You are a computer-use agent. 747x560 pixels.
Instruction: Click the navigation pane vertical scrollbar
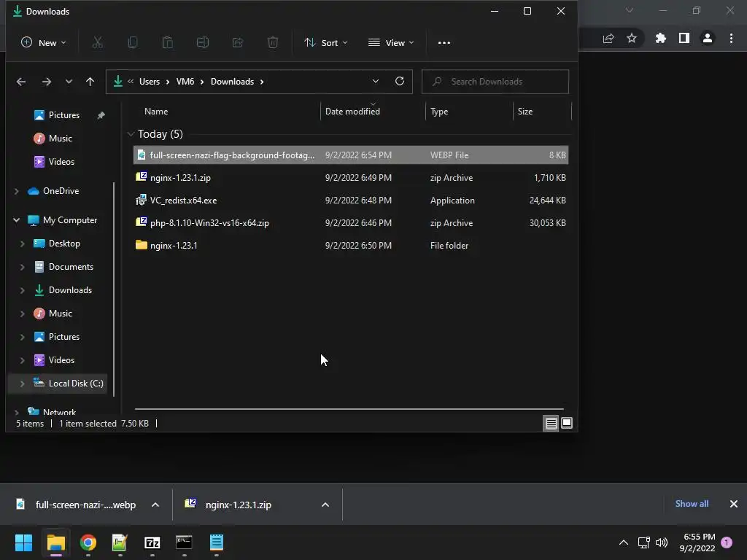pyautogui.click(x=114, y=288)
